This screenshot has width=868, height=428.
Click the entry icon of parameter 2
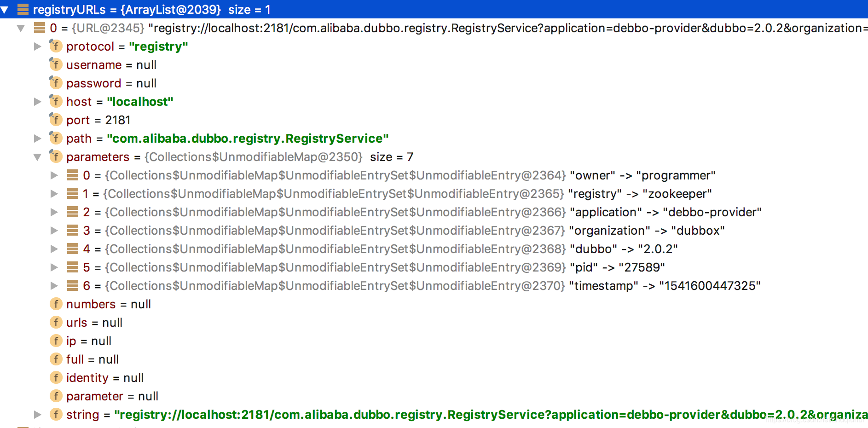[x=73, y=212]
